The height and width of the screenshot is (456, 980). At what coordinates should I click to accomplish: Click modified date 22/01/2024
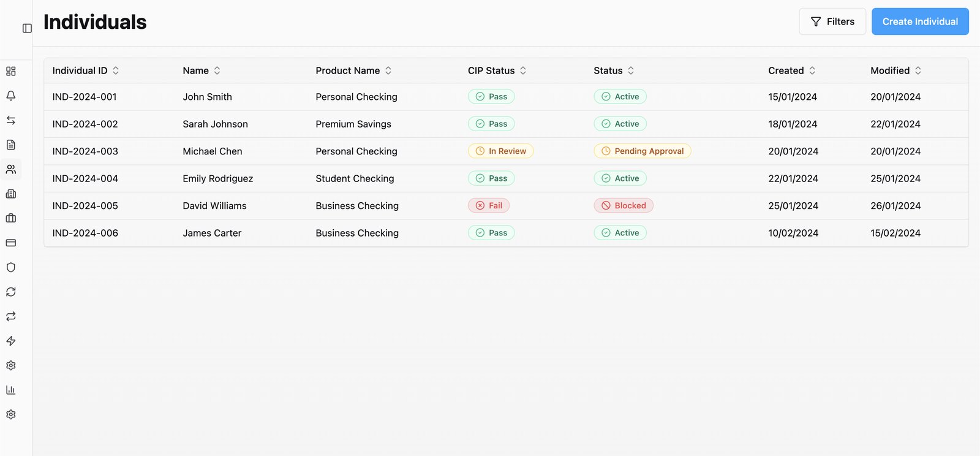[x=895, y=124]
